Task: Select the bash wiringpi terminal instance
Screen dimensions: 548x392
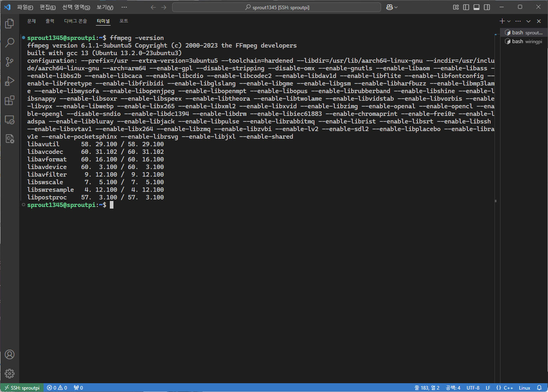Action: [x=524, y=41]
